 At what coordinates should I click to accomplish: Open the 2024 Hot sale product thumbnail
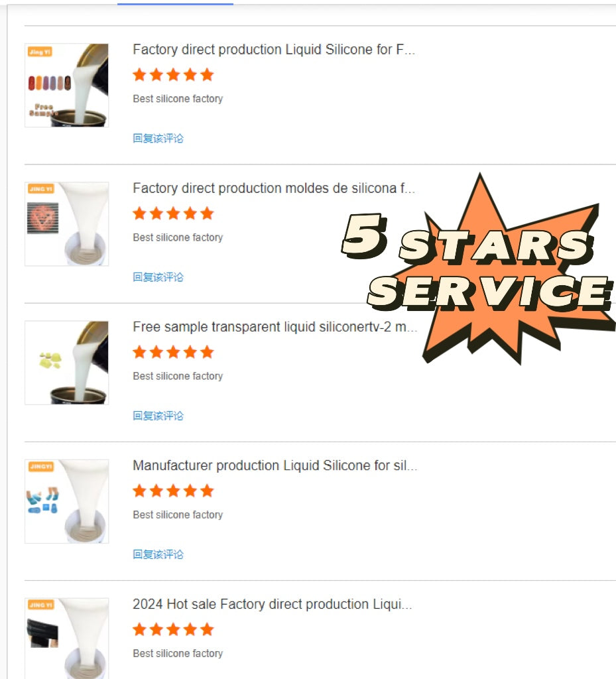coord(67,639)
